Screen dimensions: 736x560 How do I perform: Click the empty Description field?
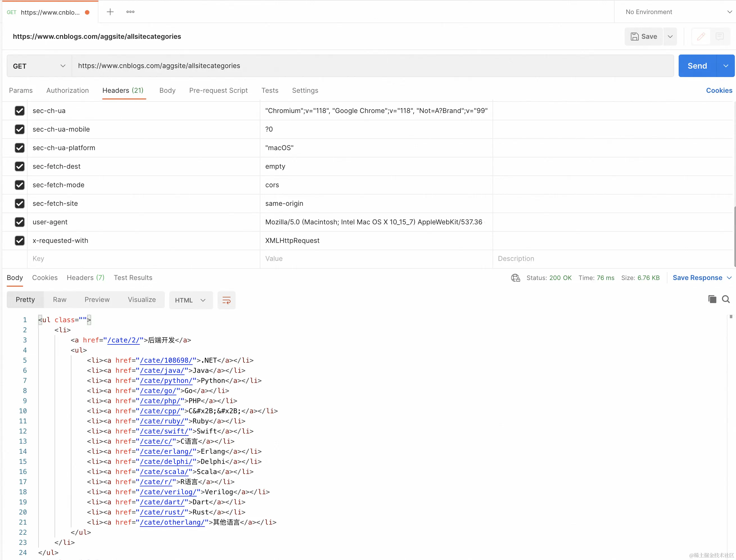613,259
